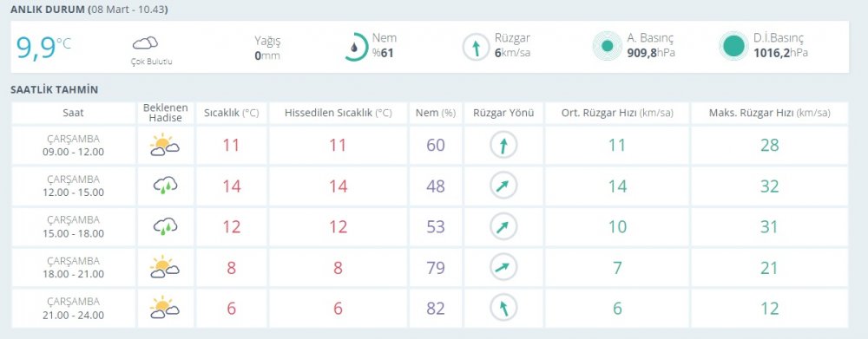Viewport: 868px width, 339px height.
Task: Select the ÇARŞAMBA 18.00 - 21.00 time cell
Action: [x=74, y=268]
